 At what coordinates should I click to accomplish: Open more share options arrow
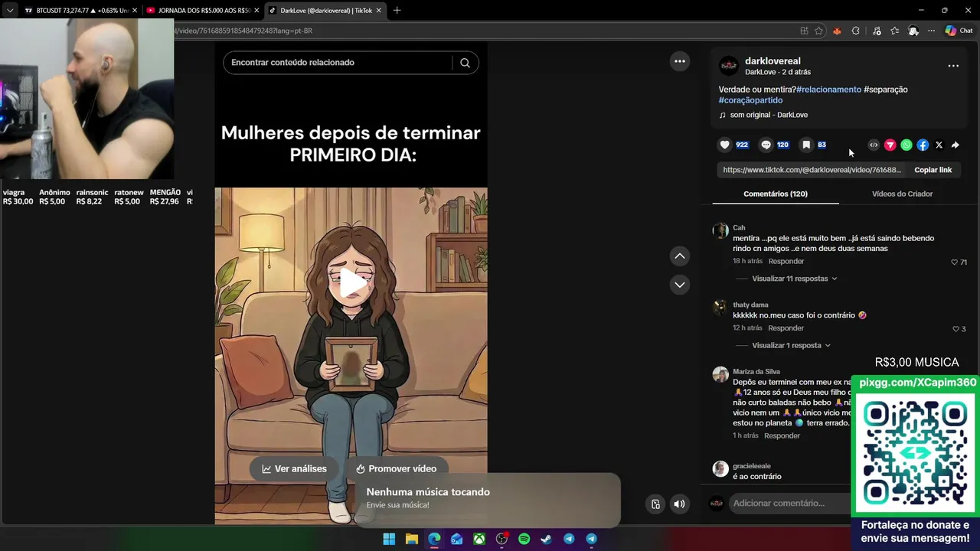[x=955, y=145]
